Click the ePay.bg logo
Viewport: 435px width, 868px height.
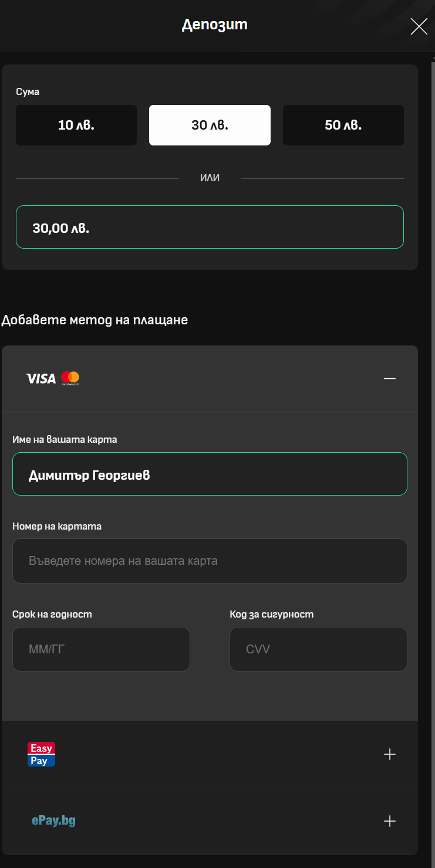(x=53, y=820)
